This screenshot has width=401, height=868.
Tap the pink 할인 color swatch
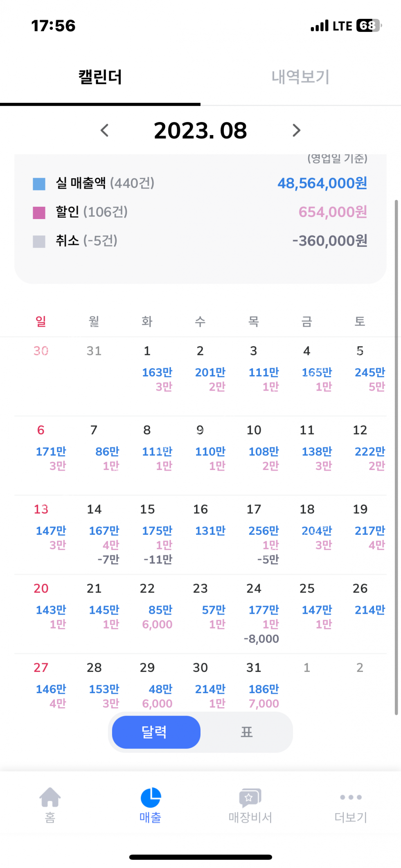(x=39, y=212)
